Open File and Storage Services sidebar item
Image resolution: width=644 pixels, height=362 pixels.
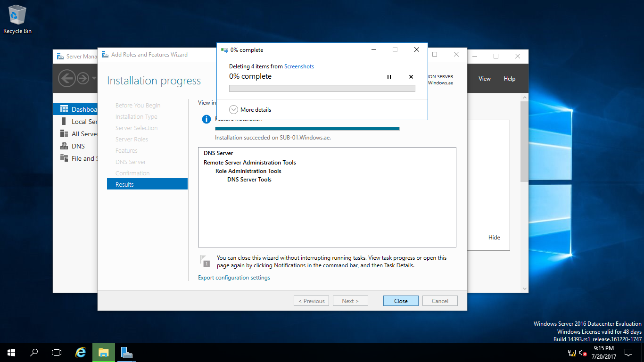[75, 158]
